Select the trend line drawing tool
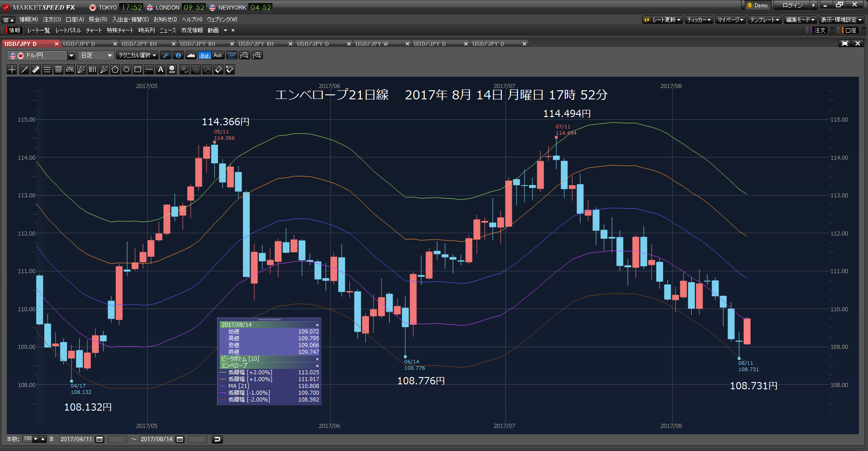The height and width of the screenshot is (451, 868). (24, 69)
